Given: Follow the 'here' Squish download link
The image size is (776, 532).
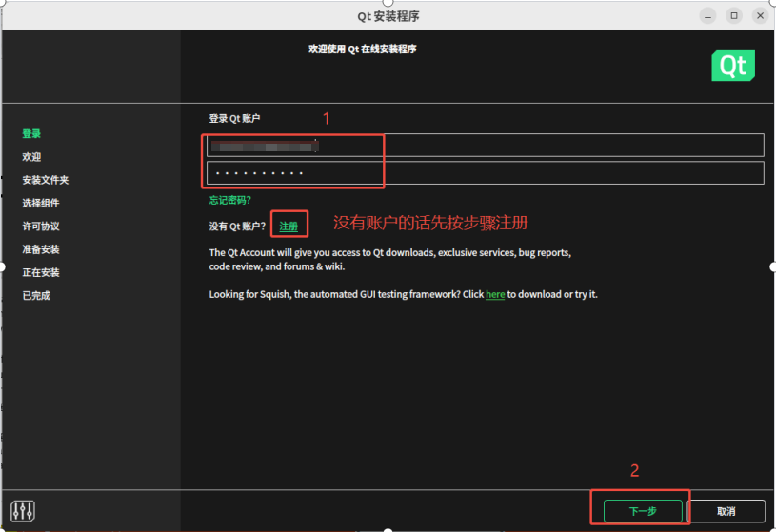Looking at the screenshot, I should point(495,294).
